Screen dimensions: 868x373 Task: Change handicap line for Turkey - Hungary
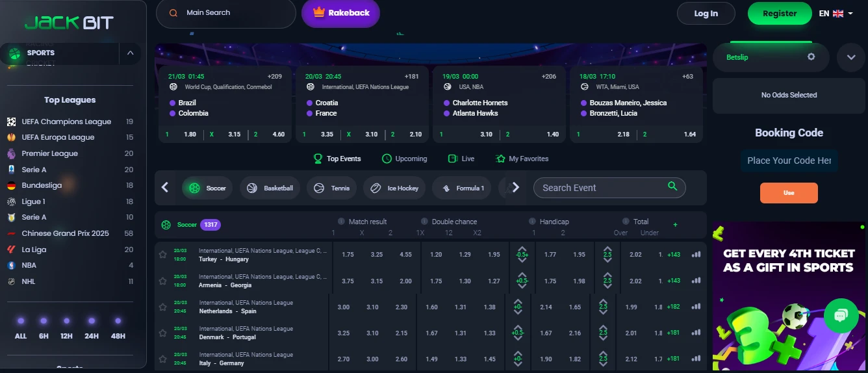[522, 255]
